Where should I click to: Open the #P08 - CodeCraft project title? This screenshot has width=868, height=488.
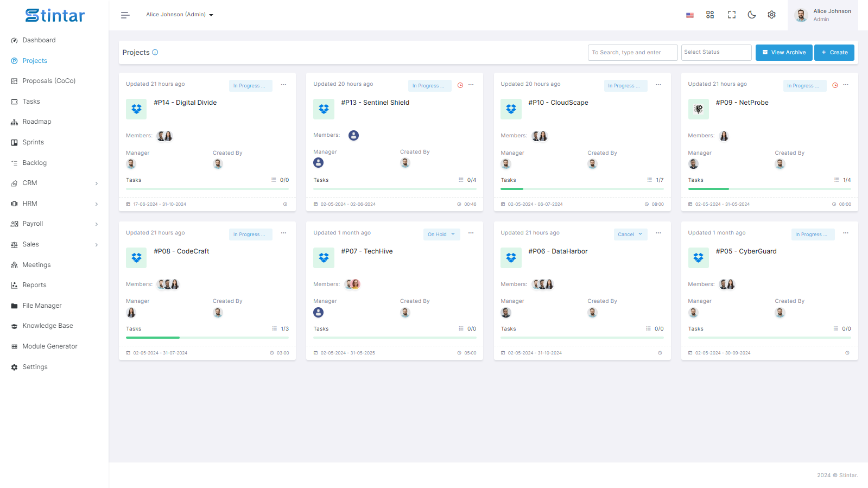coord(181,251)
